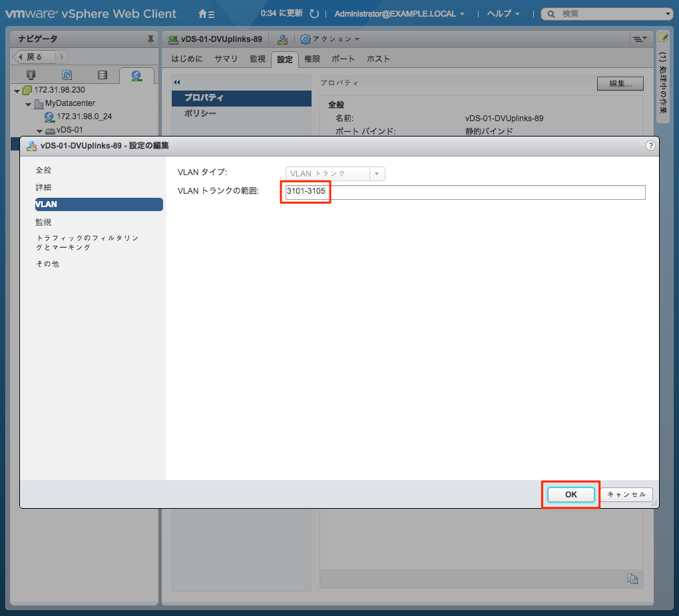Open the Help dropdown menu
This screenshot has width=679, height=616.
(x=503, y=14)
